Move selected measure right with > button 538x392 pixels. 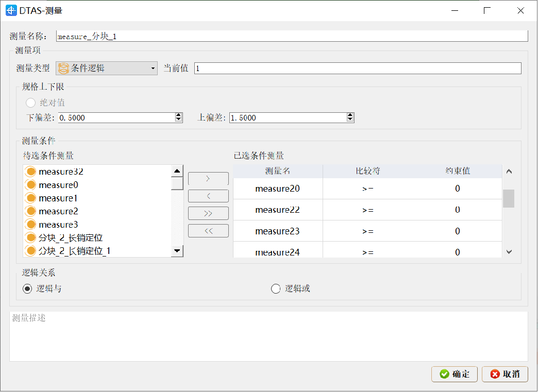pos(208,179)
